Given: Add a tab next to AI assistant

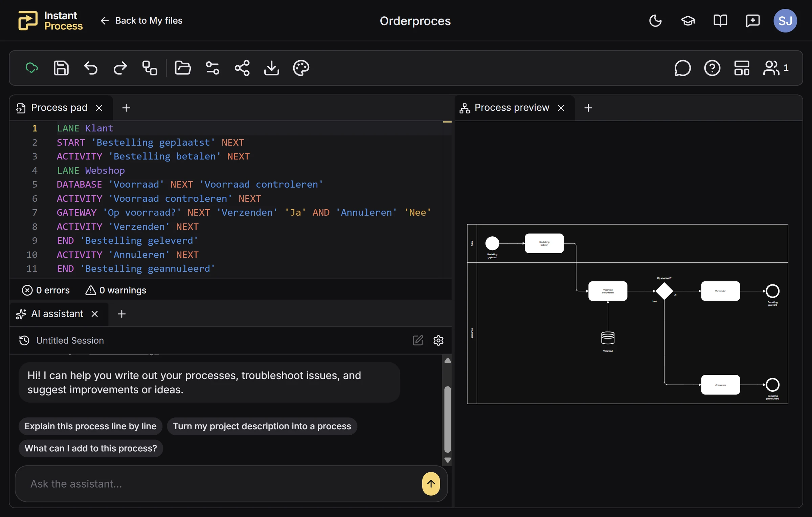Looking at the screenshot, I should click(x=122, y=314).
